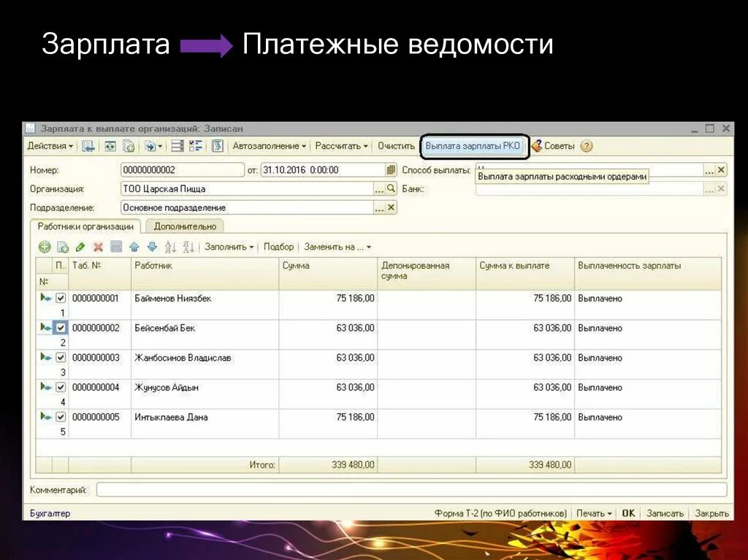Click the find-in-list toolbar icon

88,147
